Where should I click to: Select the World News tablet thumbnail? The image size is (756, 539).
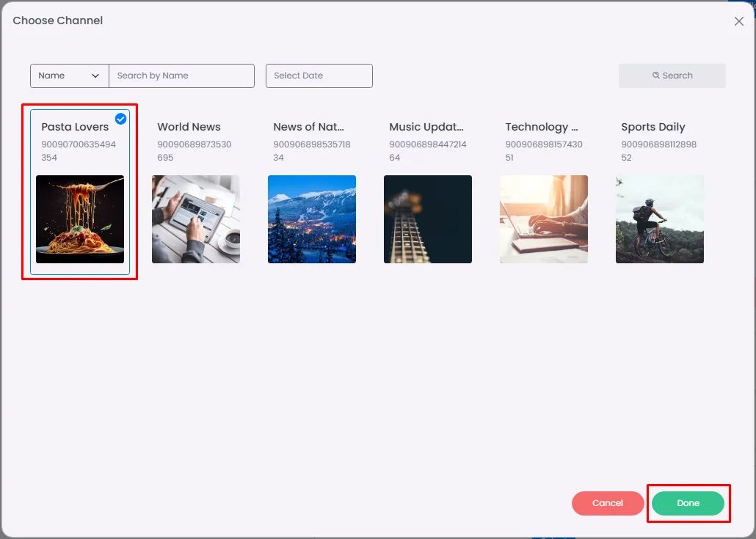[x=196, y=219]
